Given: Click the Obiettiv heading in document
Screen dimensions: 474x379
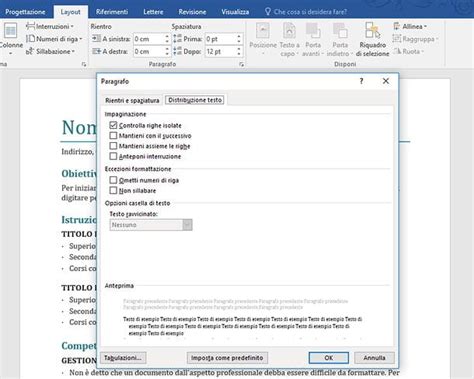Looking at the screenshot, I should 79,174.
